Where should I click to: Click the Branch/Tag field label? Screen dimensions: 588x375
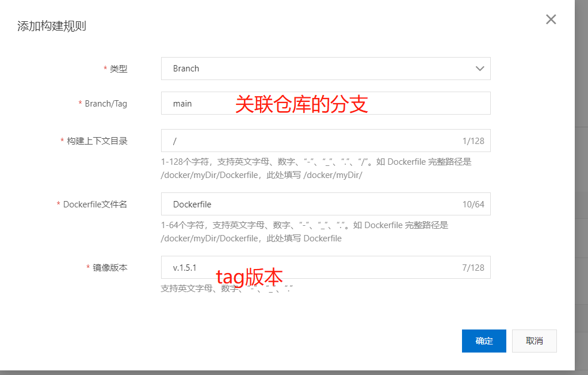(106, 104)
